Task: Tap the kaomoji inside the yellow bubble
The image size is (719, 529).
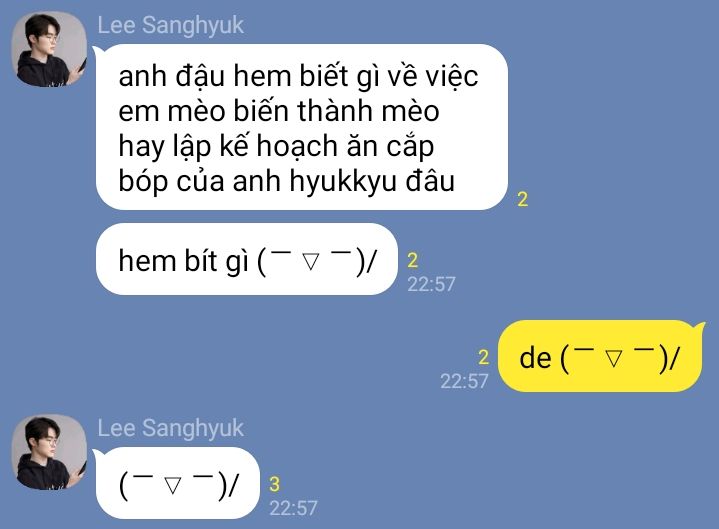Action: point(619,358)
